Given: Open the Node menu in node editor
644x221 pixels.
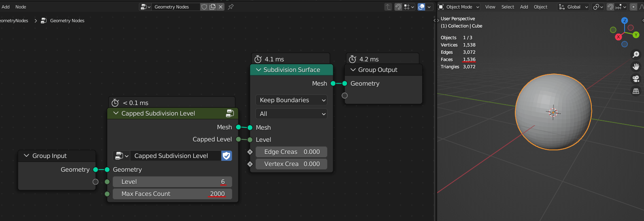Looking at the screenshot, I should point(21,7).
